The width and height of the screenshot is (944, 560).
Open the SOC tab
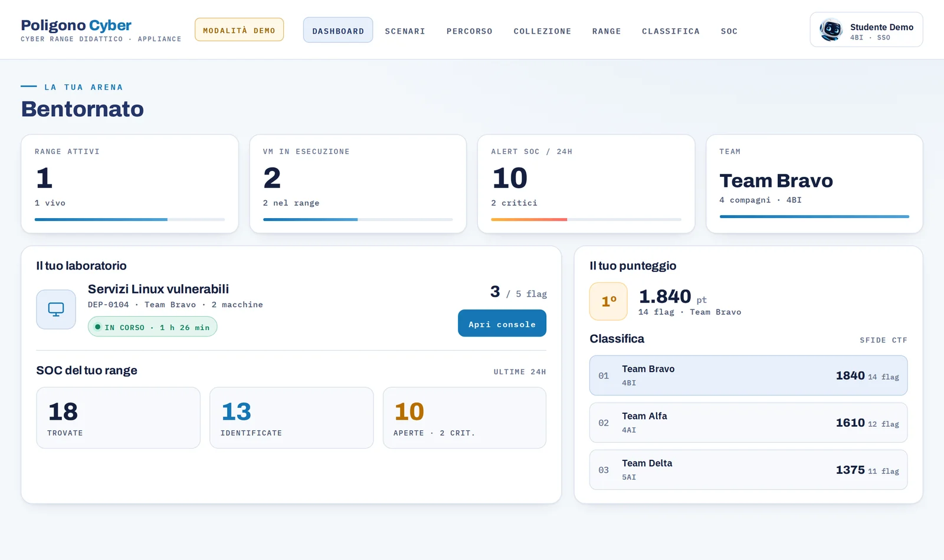[729, 31]
